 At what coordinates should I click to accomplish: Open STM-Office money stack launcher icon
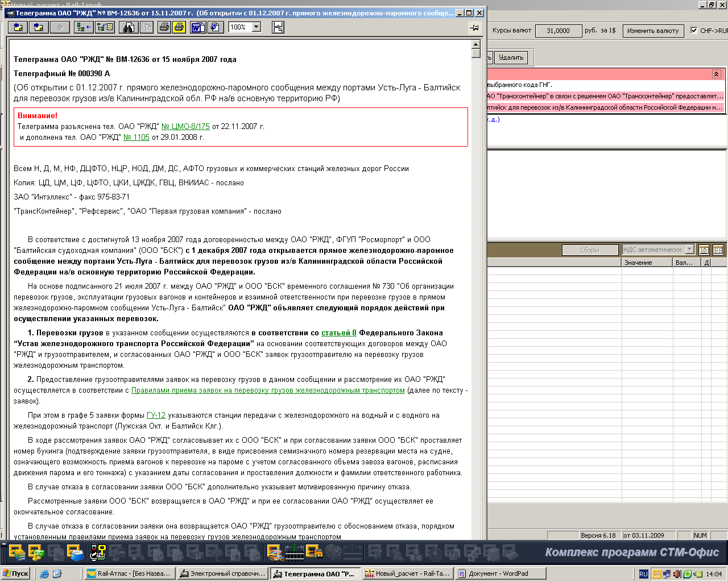36,551
